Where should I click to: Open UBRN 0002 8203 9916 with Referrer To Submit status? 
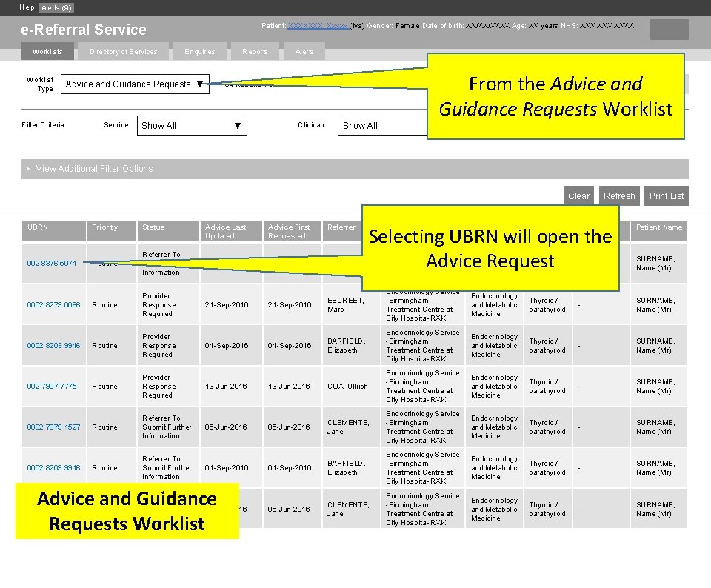coord(53,468)
